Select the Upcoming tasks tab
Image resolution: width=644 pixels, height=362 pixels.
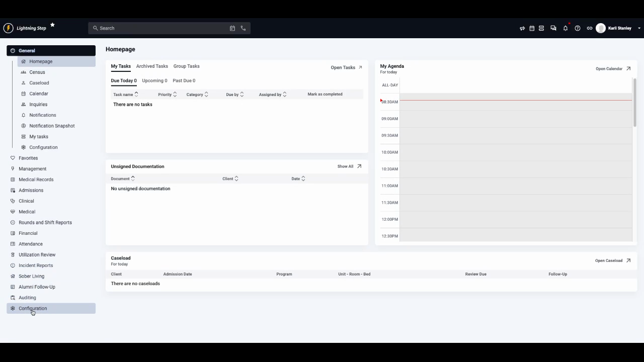pos(154,80)
